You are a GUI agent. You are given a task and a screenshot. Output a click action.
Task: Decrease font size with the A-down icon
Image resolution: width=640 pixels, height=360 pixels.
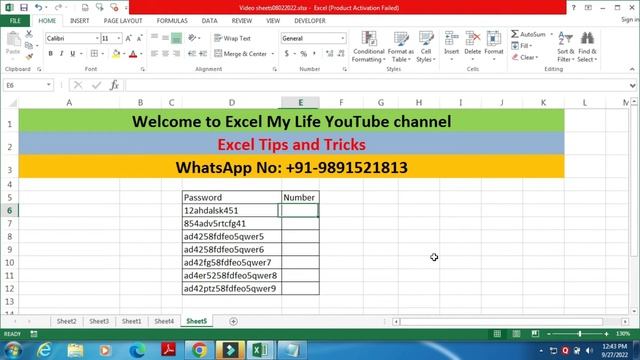click(139, 38)
